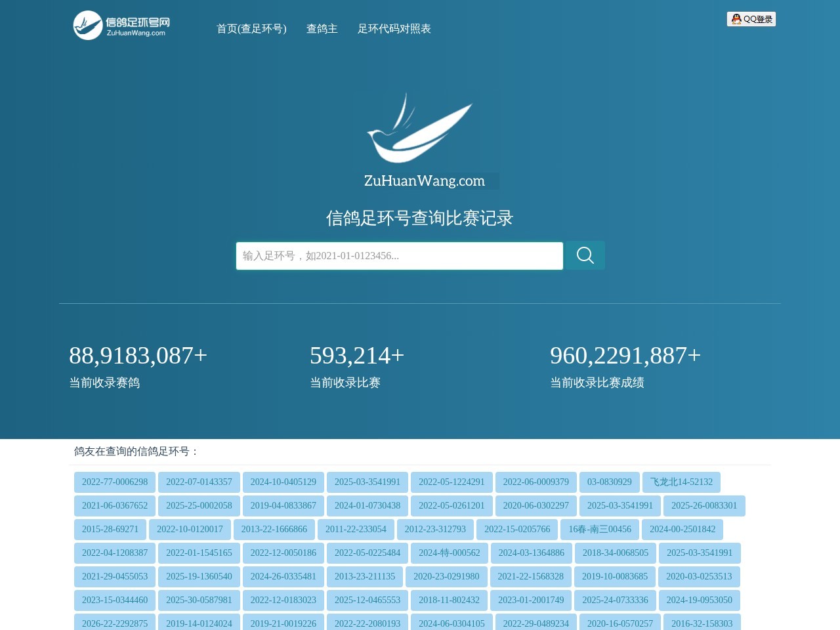
Task: Open 首页(查足环号) menu item
Action: point(251,29)
